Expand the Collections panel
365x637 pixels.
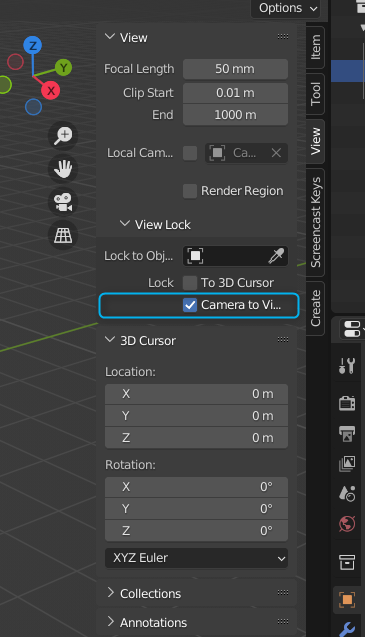(110, 593)
